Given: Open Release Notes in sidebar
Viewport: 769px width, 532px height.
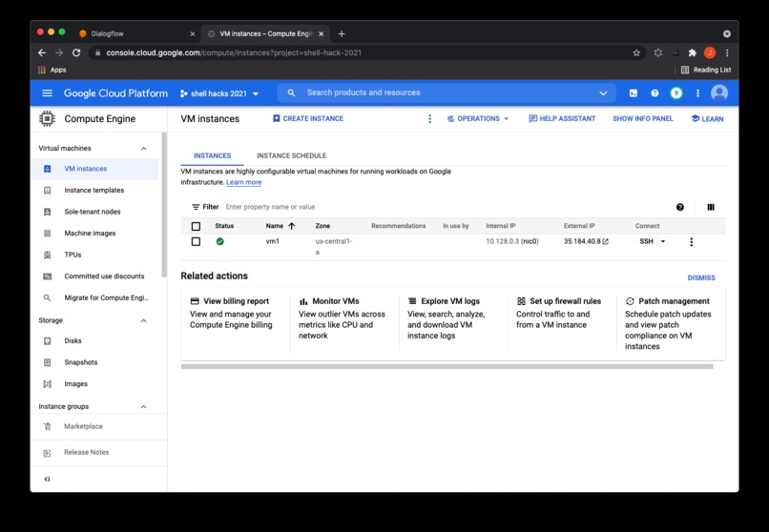Looking at the screenshot, I should [99, 453].
